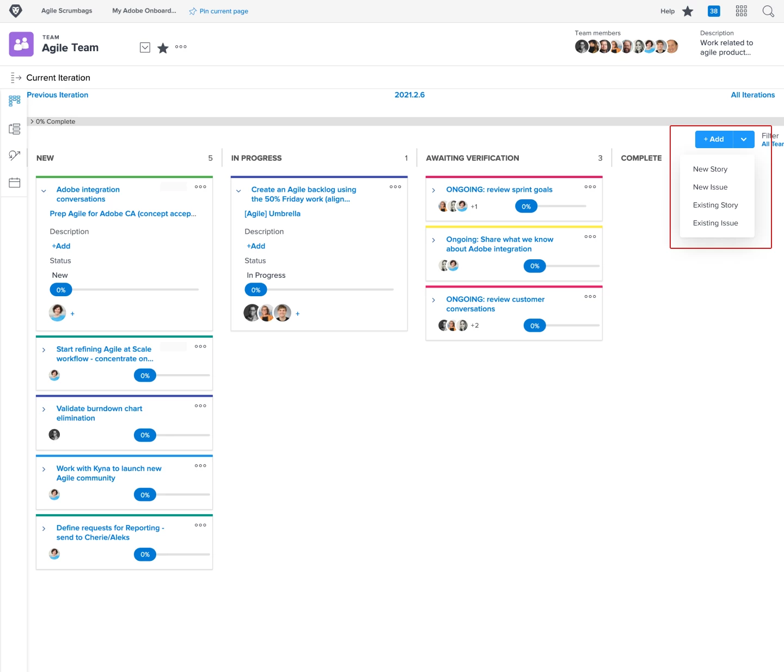Expand ONGOING: review customer conversations card
The width and height of the screenshot is (784, 672).
click(x=433, y=300)
